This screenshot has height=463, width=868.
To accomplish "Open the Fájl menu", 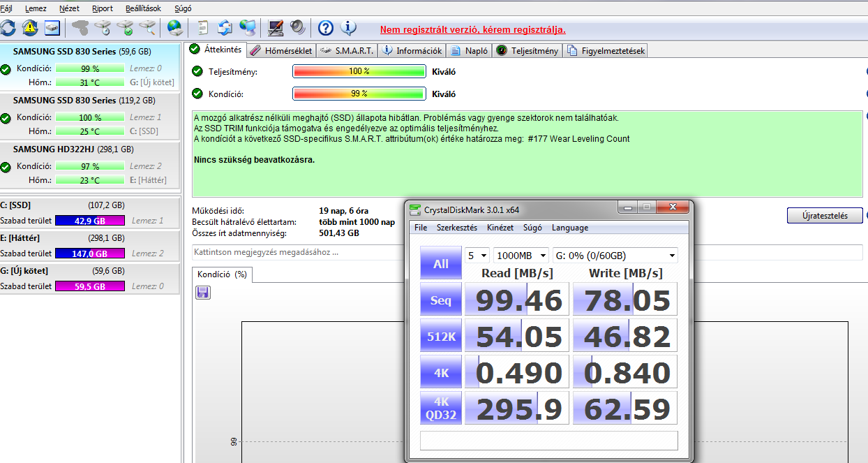I will pyautogui.click(x=6, y=8).
